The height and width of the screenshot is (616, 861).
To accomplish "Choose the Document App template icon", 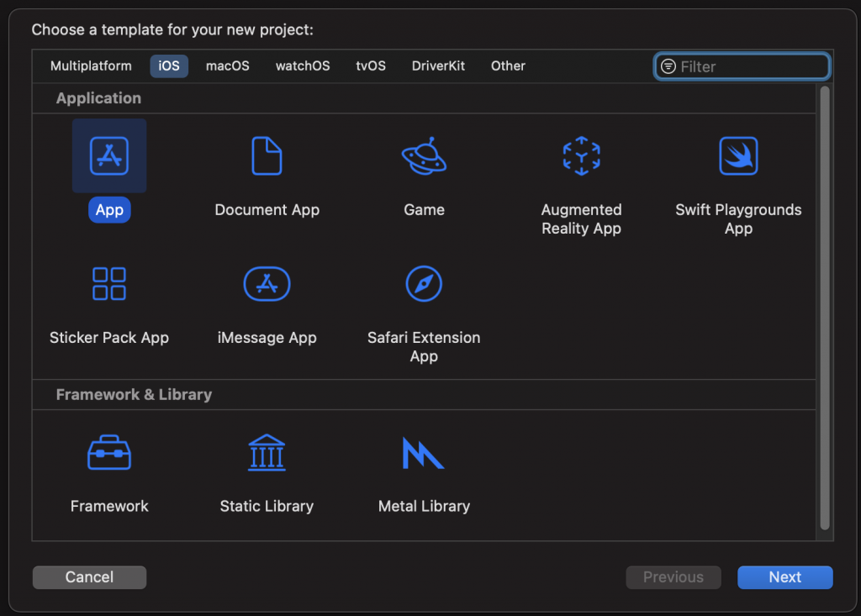I will pyautogui.click(x=267, y=156).
